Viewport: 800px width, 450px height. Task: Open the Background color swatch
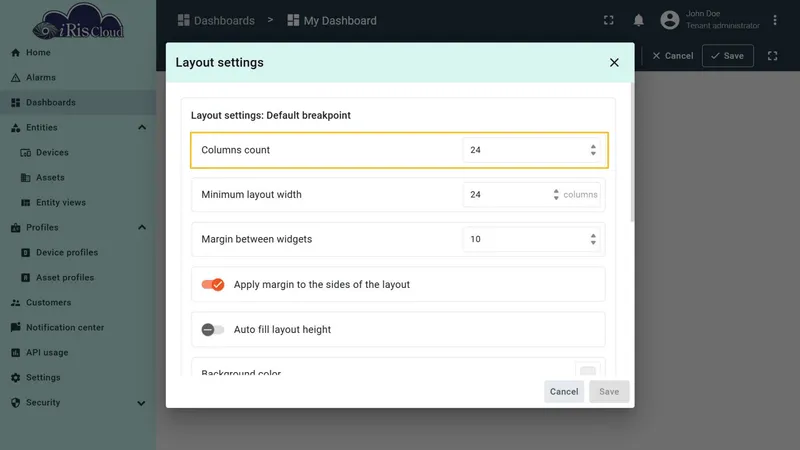[588, 370]
